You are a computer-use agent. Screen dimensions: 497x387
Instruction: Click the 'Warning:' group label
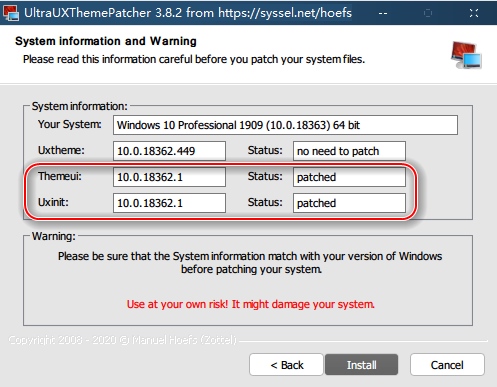[x=54, y=236]
